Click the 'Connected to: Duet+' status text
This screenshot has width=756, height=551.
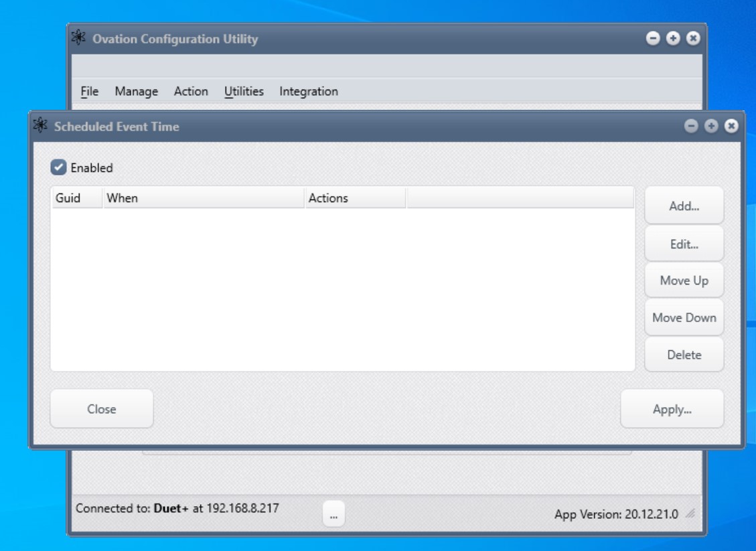pos(177,508)
